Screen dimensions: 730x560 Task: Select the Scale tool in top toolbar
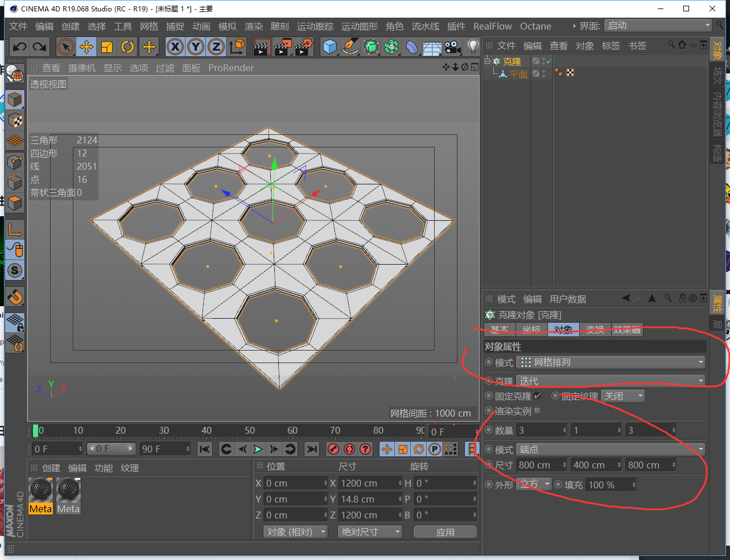[107, 47]
